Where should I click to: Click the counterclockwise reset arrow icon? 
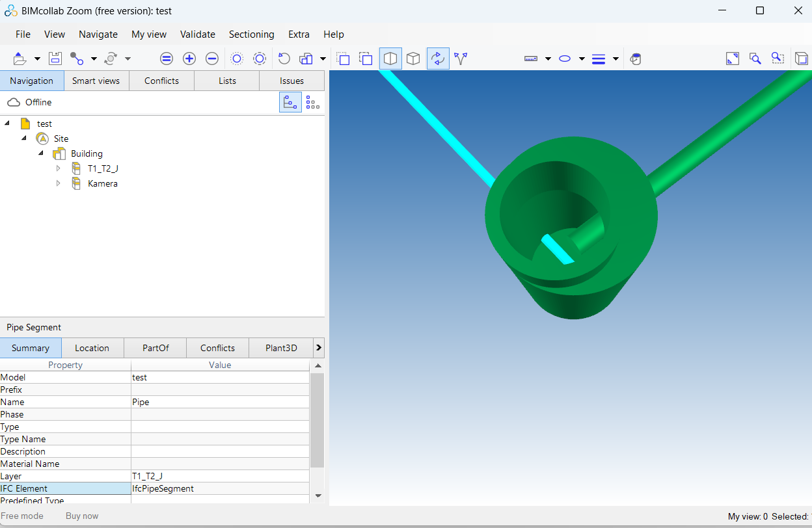tap(284, 59)
